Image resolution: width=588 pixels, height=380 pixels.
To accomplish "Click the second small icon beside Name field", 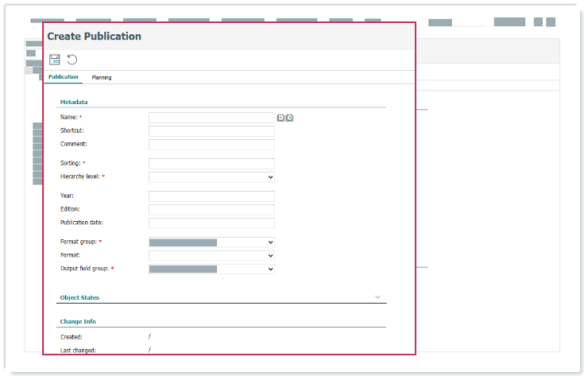I will 289,118.
